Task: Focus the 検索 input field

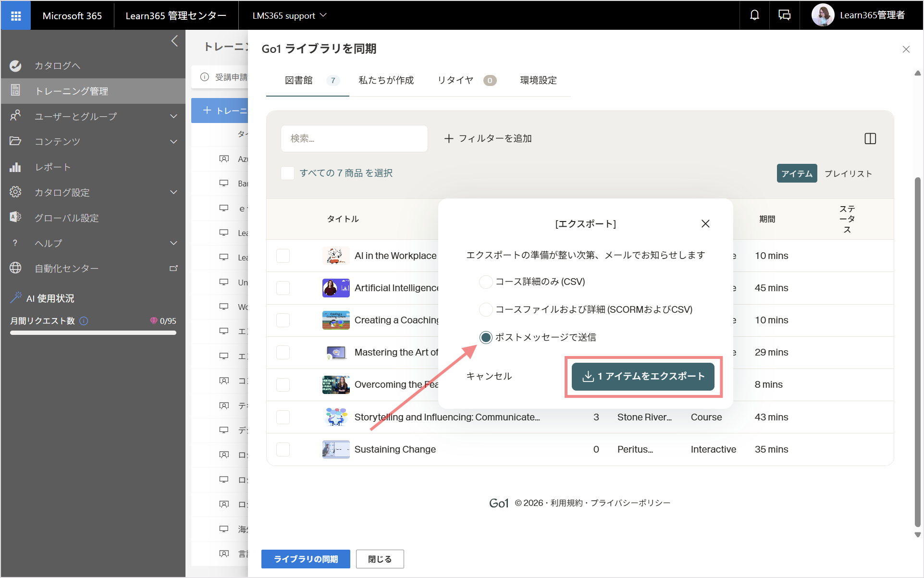Action: pos(354,139)
